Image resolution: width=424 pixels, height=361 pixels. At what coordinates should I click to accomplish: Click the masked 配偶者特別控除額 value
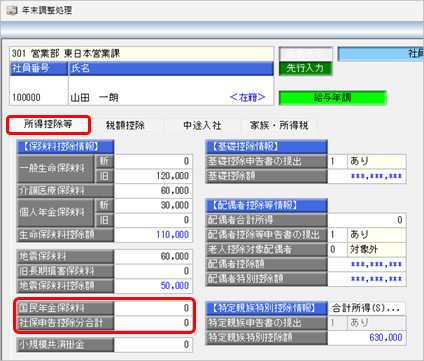click(x=367, y=279)
